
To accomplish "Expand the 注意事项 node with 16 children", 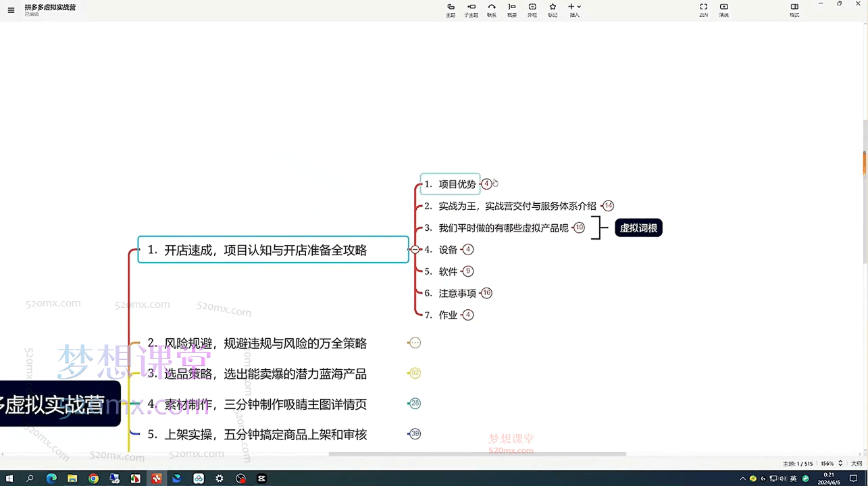I will click(x=486, y=294).
